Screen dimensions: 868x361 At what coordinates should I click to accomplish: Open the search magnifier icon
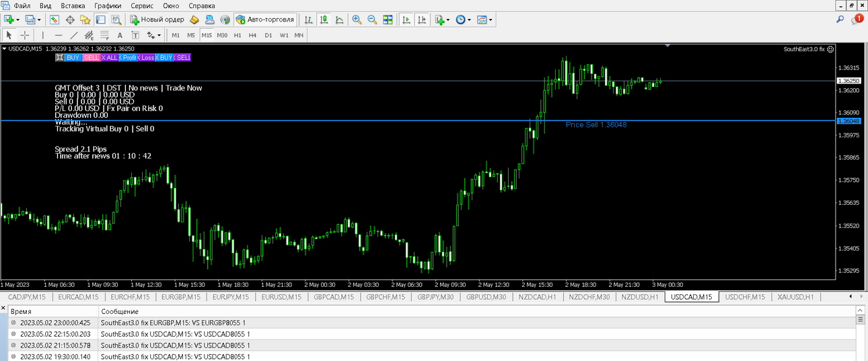coord(840,20)
